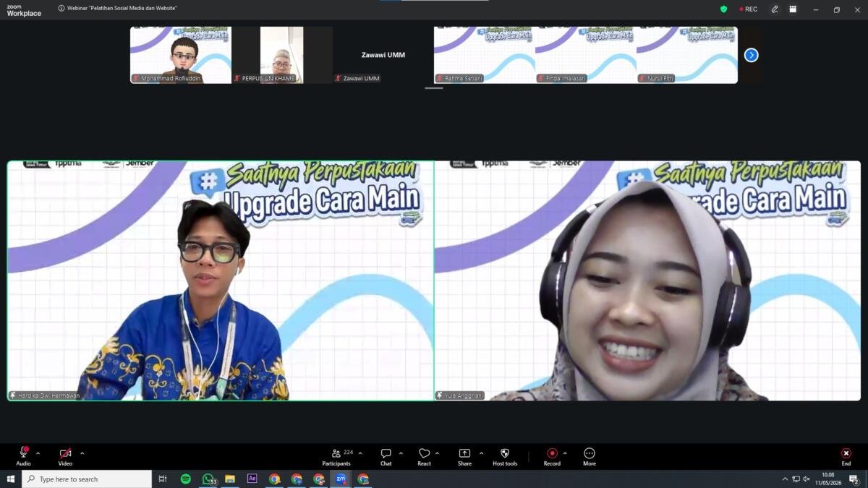Screen dimensions: 868x488
Task: Select PERPUS UNIKHAMS video thumbnail
Action: pyautogui.click(x=282, y=55)
